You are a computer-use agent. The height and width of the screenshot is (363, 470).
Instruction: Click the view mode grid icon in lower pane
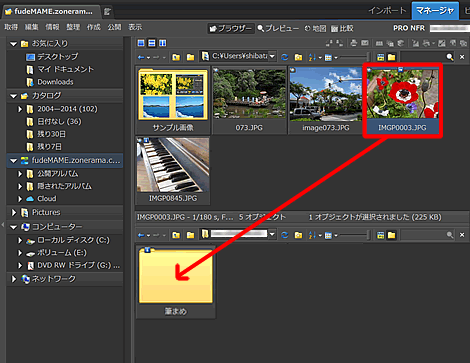click(x=328, y=235)
